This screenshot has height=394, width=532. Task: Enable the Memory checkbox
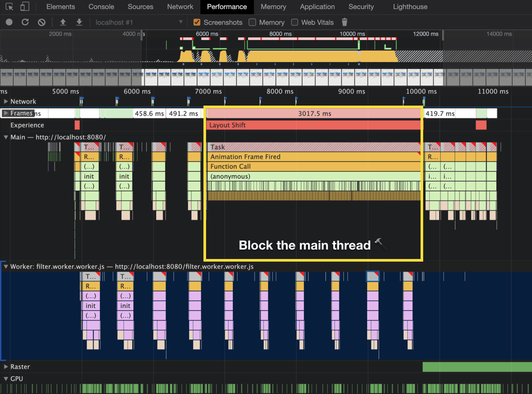coord(252,23)
